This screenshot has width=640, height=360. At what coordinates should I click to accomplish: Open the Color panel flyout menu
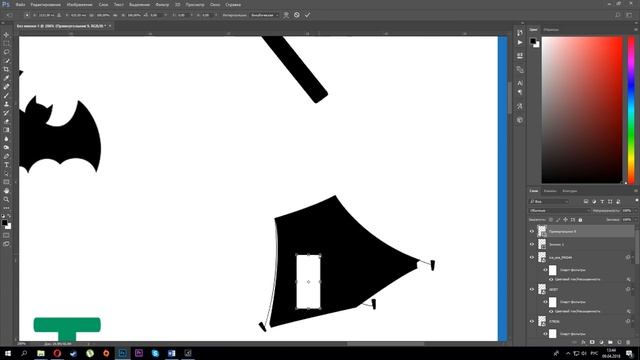[x=636, y=29]
